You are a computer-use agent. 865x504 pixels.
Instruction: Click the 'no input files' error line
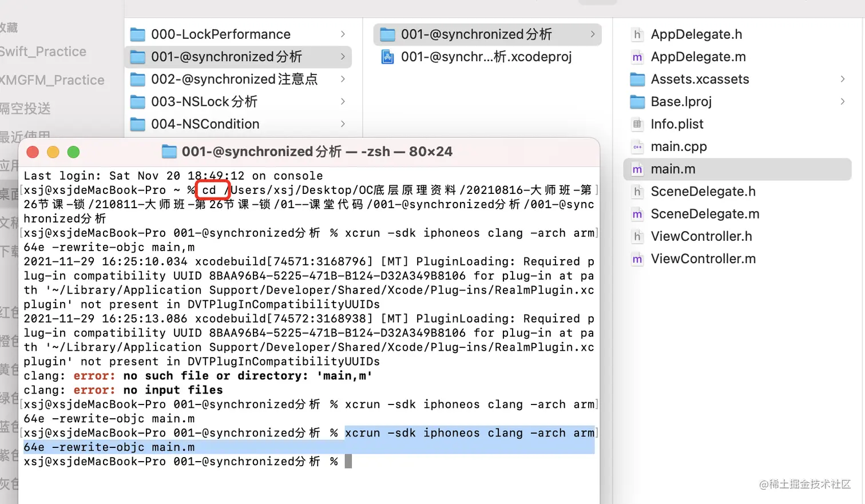coord(123,390)
